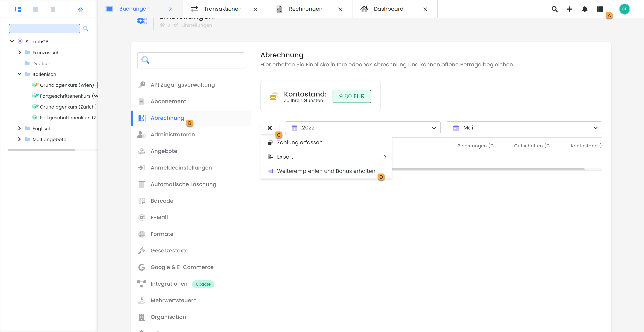This screenshot has height=332, width=644.
Task: Open the 2022 year dropdown
Action: 362,128
